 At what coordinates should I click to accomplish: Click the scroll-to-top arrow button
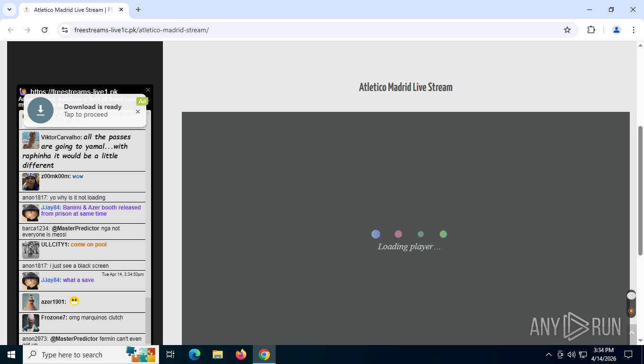632,333
